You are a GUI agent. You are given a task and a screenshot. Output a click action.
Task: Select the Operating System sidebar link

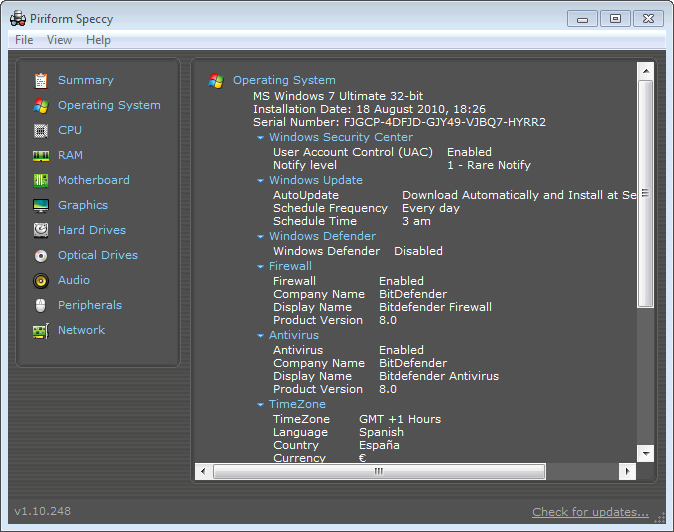pyautogui.click(x=109, y=105)
